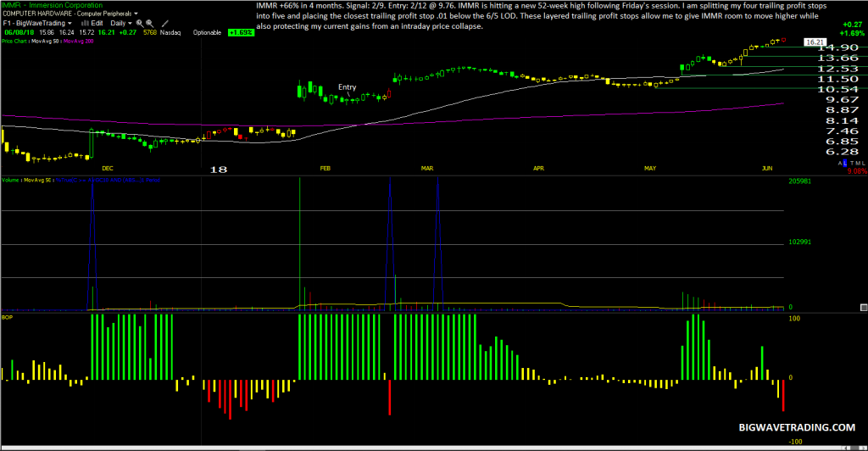Screen dimensions: 868x451
Task: Click the small square icon at volume pane edge
Action: pos(864,307)
